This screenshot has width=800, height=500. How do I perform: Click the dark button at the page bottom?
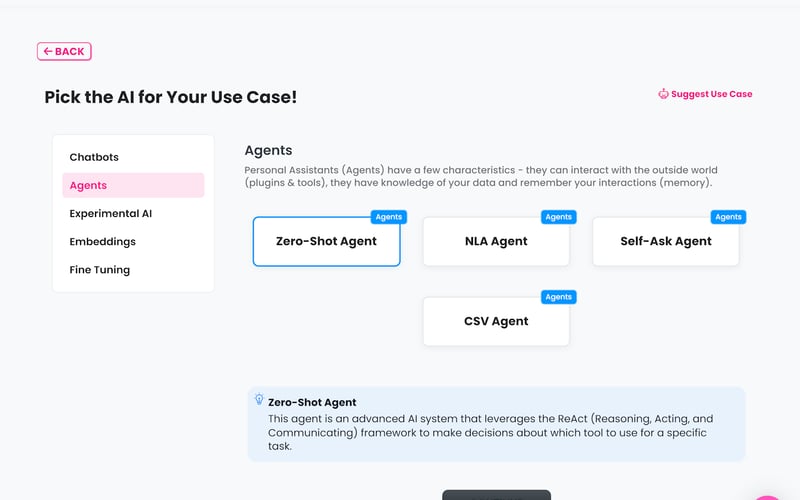click(x=496, y=494)
